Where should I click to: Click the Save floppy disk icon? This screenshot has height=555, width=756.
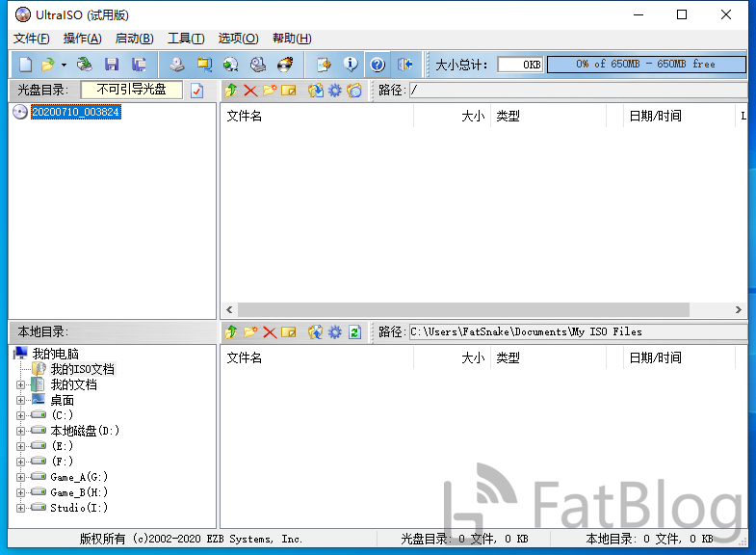pyautogui.click(x=112, y=65)
